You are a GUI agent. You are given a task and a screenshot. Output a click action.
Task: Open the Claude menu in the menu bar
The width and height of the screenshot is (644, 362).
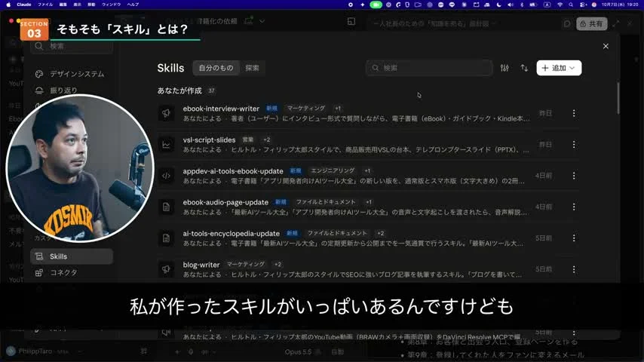[x=24, y=5]
